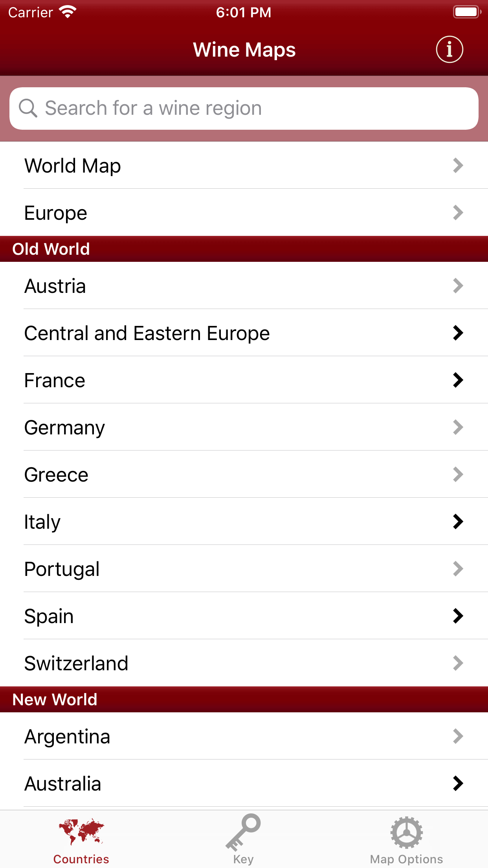The width and height of the screenshot is (488, 868).
Task: Switch to the Map Options tab label
Action: (406, 859)
